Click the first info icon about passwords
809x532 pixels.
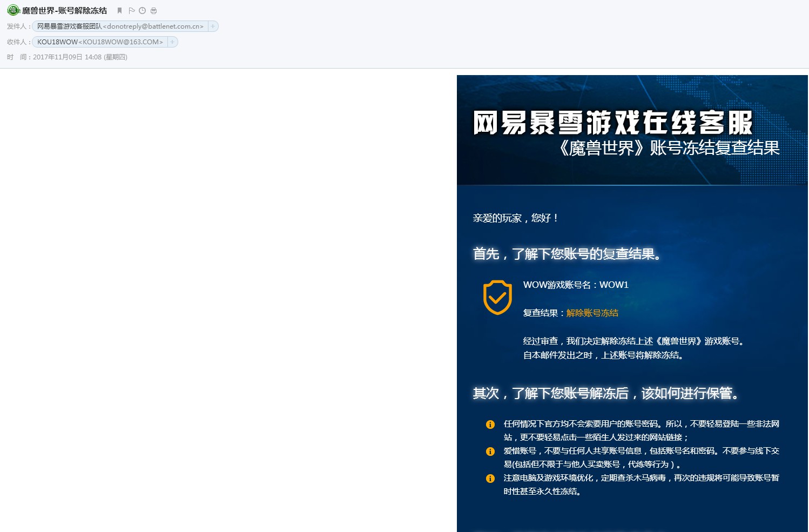490,425
